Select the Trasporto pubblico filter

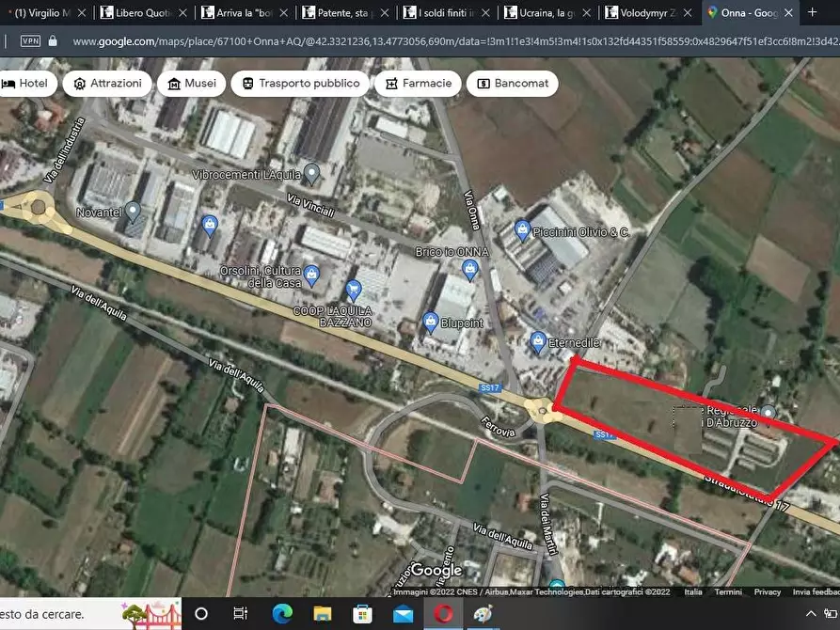pos(300,83)
